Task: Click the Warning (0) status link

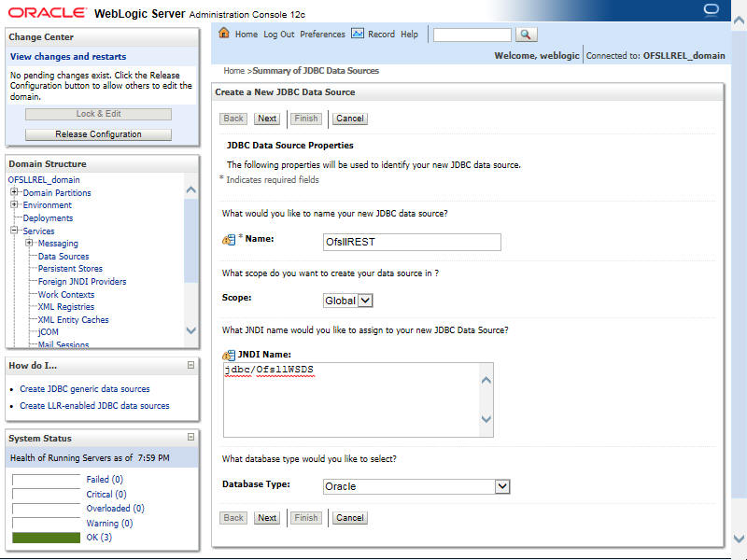Action: tap(109, 524)
